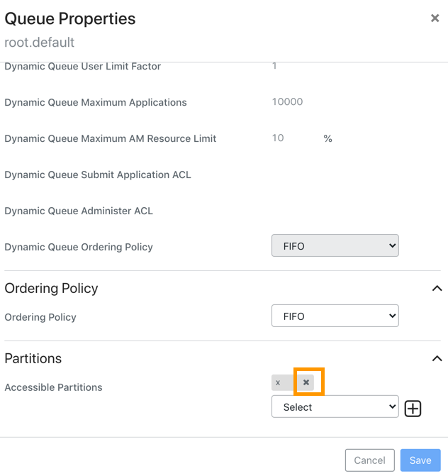Image resolution: width=448 pixels, height=476 pixels.
Task: Select the x partition tag label
Action: point(279,383)
